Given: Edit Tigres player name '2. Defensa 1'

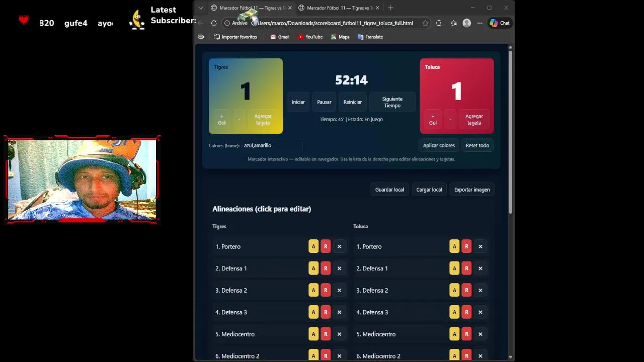Looking at the screenshot, I should [231, 268].
